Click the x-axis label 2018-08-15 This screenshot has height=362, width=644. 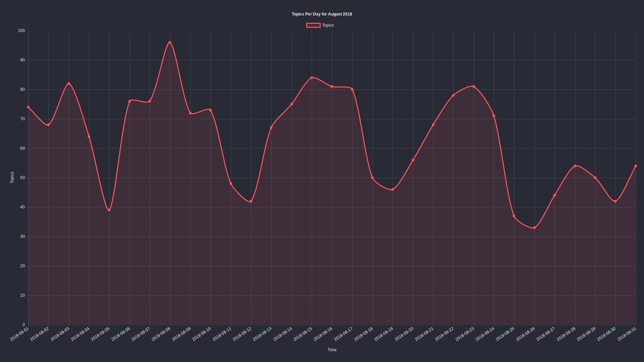click(303, 334)
